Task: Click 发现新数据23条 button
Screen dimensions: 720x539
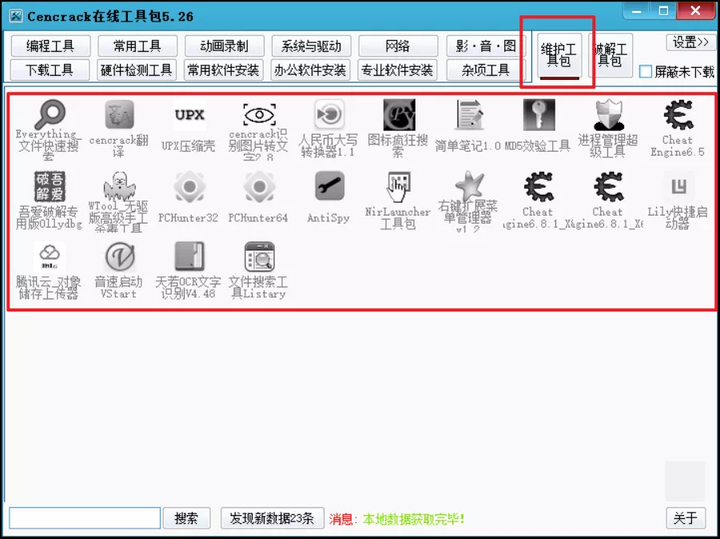Action: click(272, 518)
